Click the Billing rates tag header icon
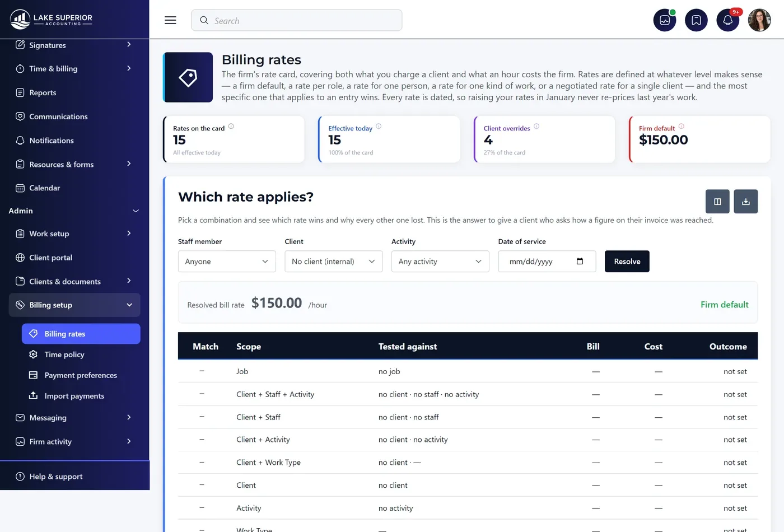 coord(188,77)
